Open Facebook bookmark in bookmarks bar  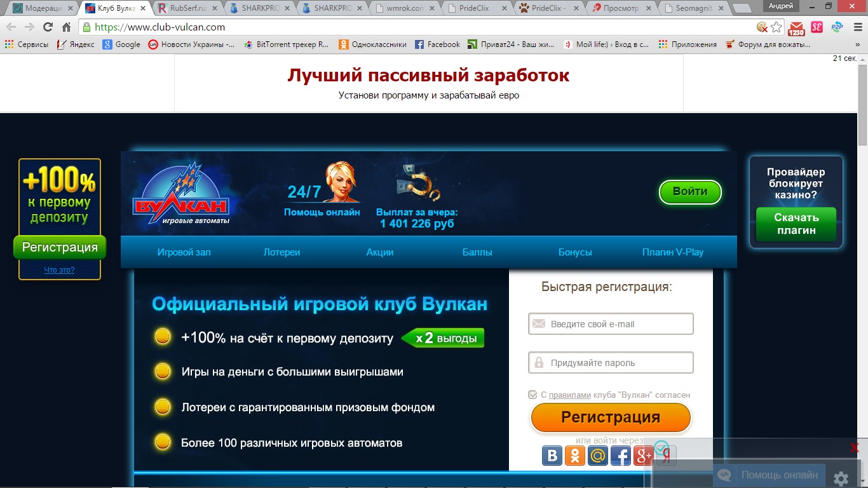[437, 44]
